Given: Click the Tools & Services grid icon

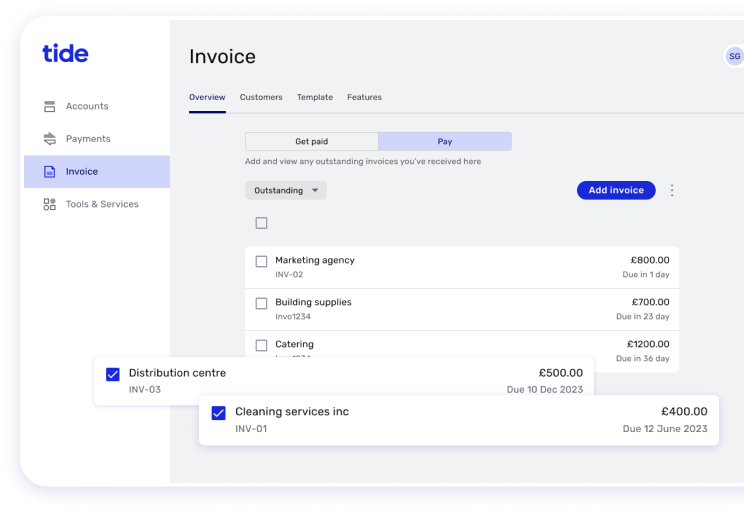Looking at the screenshot, I should point(49,204).
